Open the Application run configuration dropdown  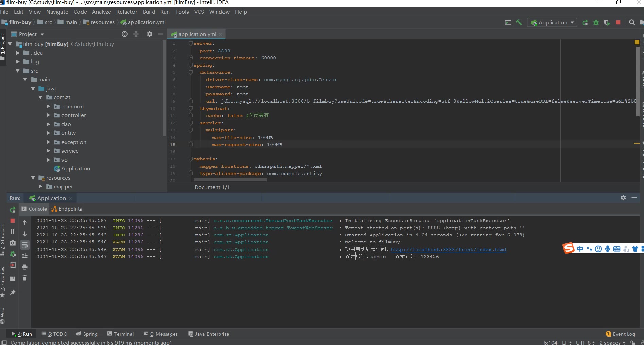(x=552, y=22)
